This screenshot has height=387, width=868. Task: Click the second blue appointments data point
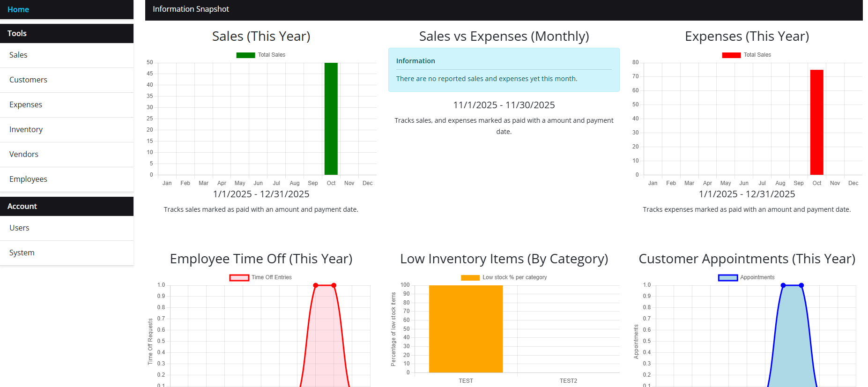click(x=801, y=285)
